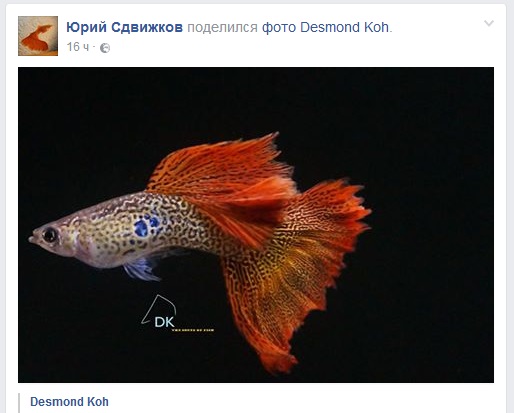Screen dimensions: 514x413
Task: Expand the post options chevron
Action: (x=489, y=23)
